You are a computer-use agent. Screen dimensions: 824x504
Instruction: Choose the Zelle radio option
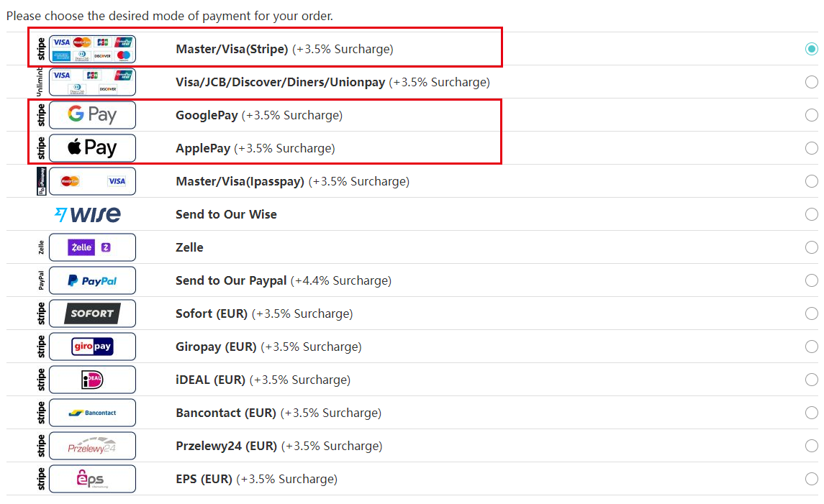pos(811,247)
